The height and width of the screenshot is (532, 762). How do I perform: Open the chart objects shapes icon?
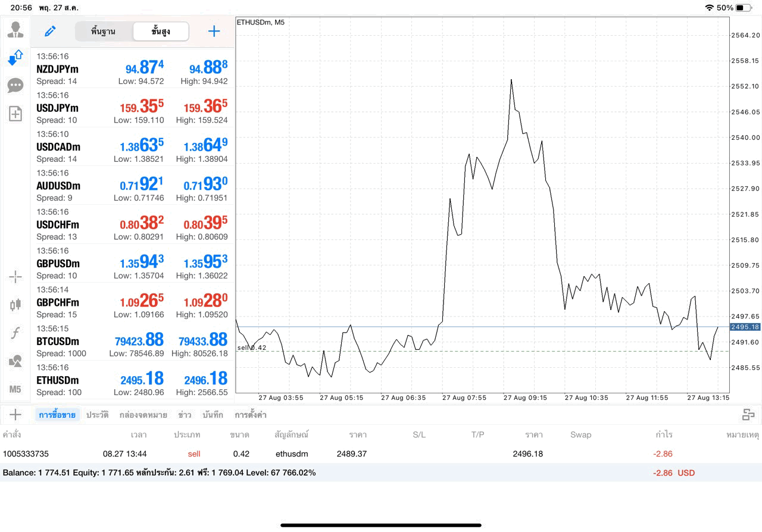click(x=15, y=361)
